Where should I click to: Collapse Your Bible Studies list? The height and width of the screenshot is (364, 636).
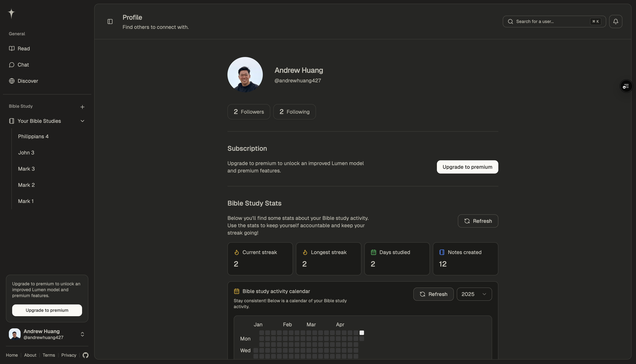tap(82, 121)
